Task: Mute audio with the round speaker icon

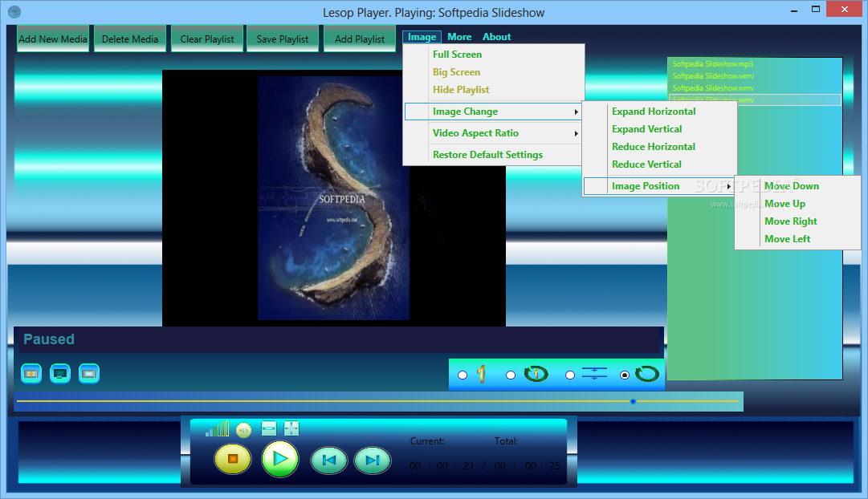Action: pos(243,430)
